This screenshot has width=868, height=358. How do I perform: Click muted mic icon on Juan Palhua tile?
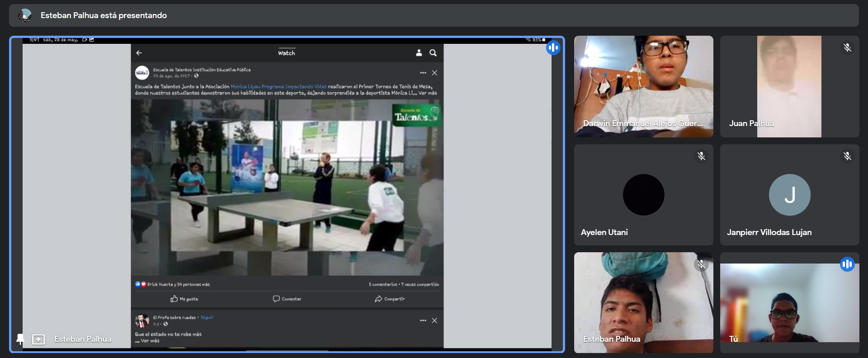[x=847, y=48]
